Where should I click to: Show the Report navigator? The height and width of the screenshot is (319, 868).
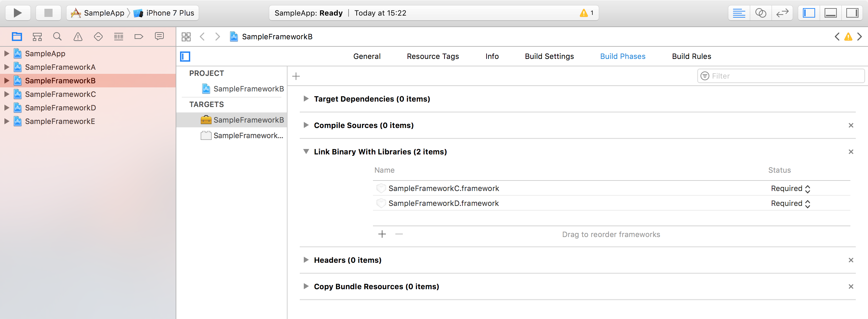159,37
